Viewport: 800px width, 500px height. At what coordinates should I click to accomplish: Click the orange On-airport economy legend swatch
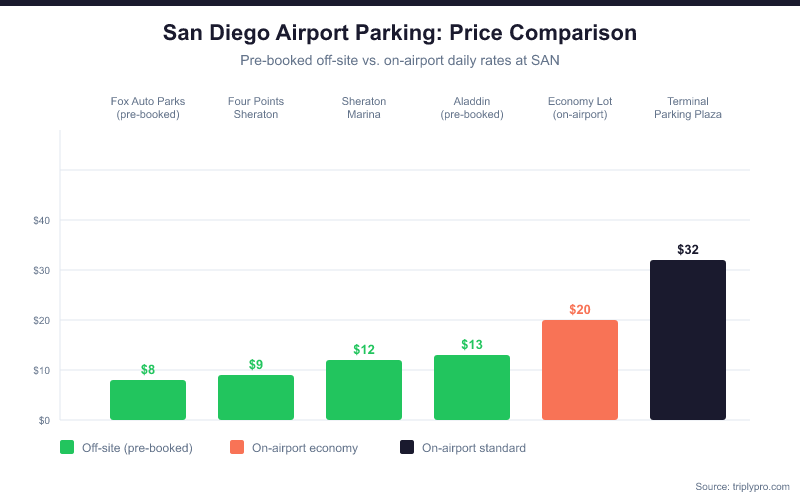click(237, 447)
